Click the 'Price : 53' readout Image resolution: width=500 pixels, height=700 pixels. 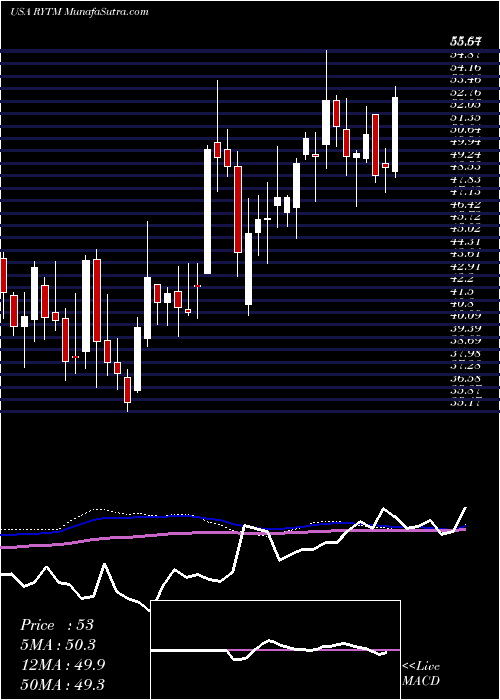57,625
